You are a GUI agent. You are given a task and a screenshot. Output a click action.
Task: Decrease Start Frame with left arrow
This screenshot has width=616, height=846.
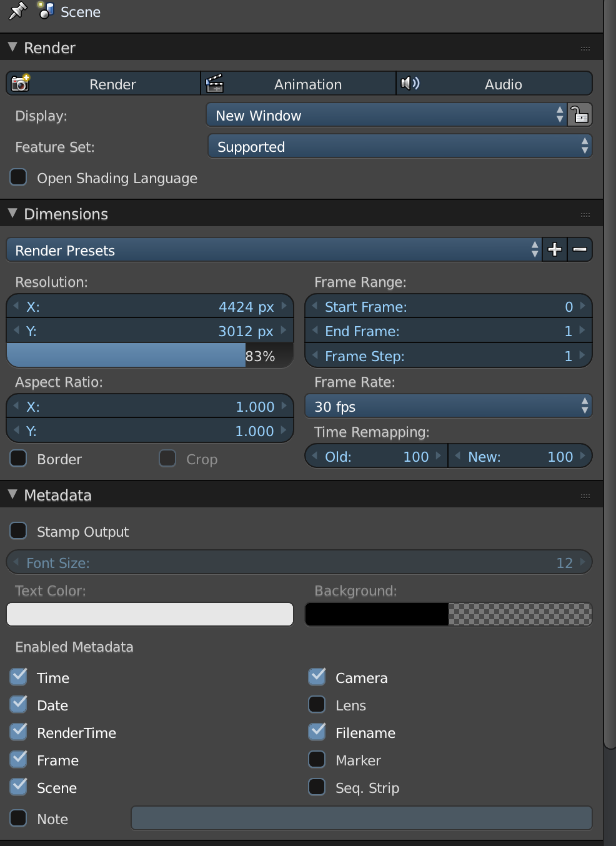[x=315, y=306]
